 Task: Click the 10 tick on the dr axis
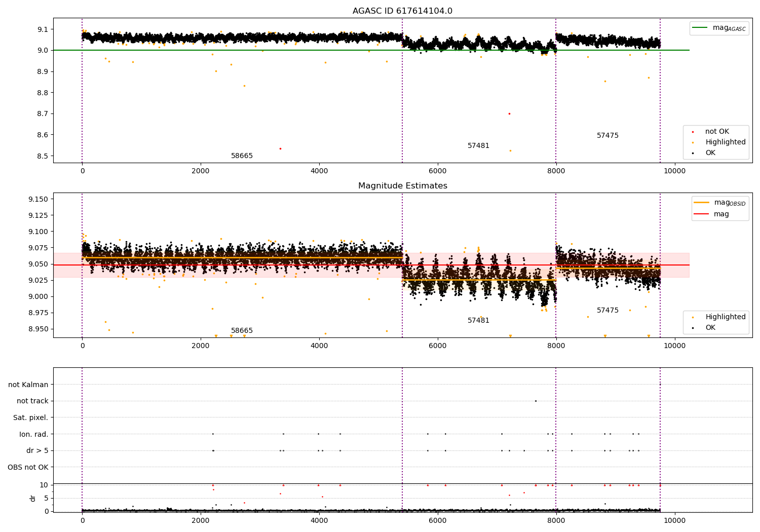click(x=44, y=485)
